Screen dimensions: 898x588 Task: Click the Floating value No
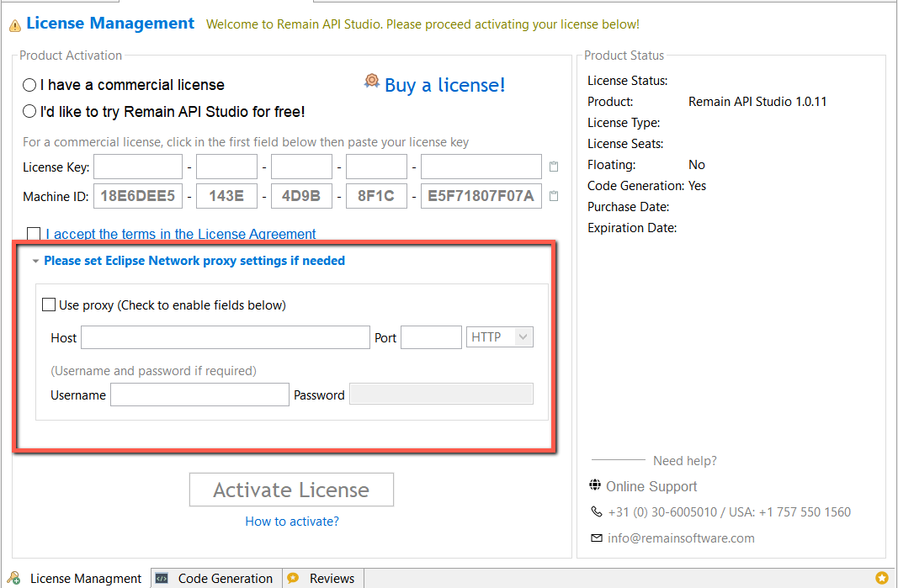(697, 165)
